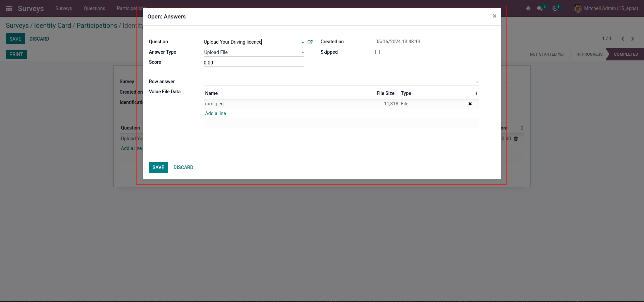Click the Score input field
The width and height of the screenshot is (644, 302).
(x=254, y=63)
